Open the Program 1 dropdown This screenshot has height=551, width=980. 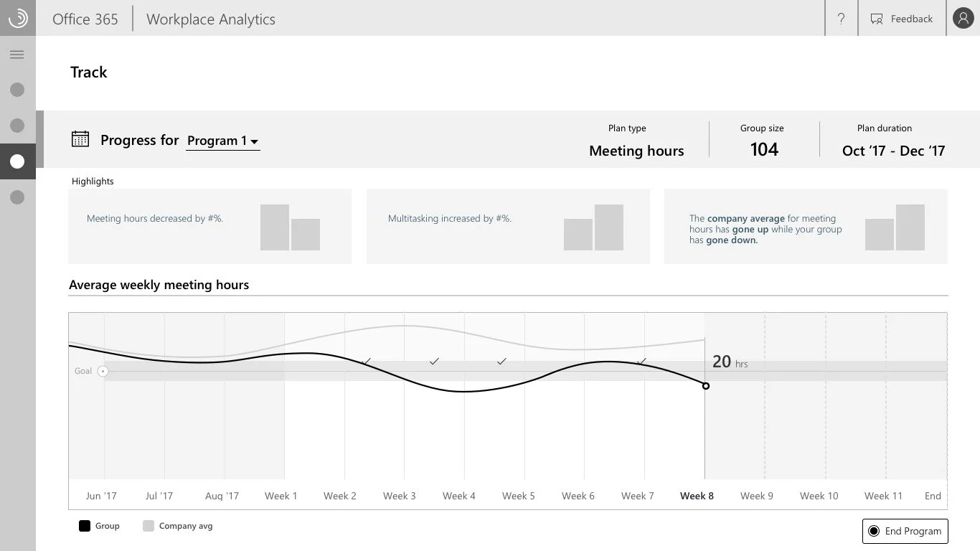click(x=217, y=141)
